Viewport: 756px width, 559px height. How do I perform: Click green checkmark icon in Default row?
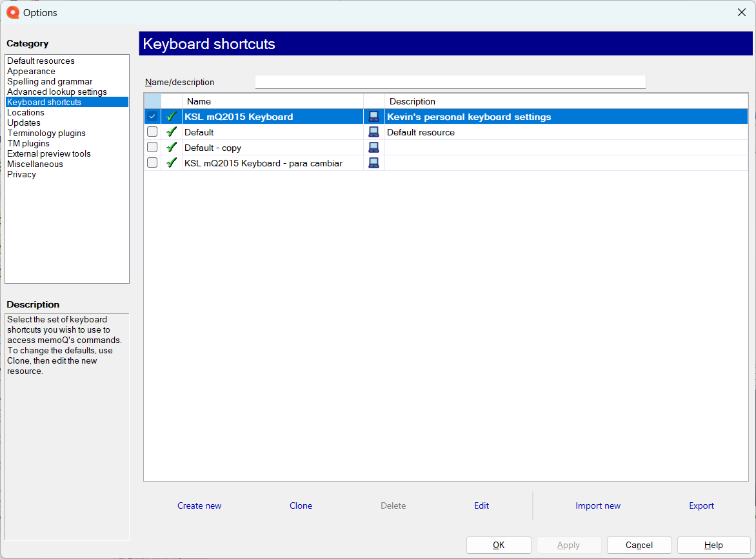pos(171,132)
